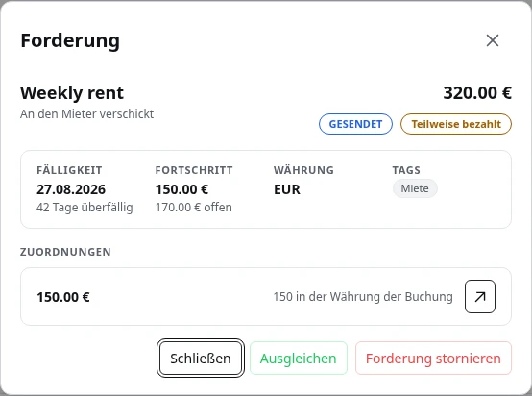The height and width of the screenshot is (396, 532).
Task: Click 150 in der Währung der Buchung text
Action: pyautogui.click(x=363, y=296)
